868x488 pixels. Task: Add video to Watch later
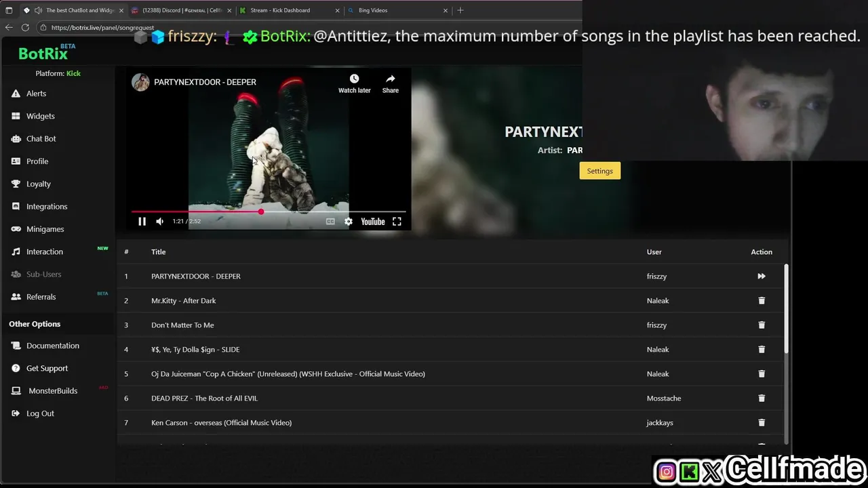click(x=354, y=83)
